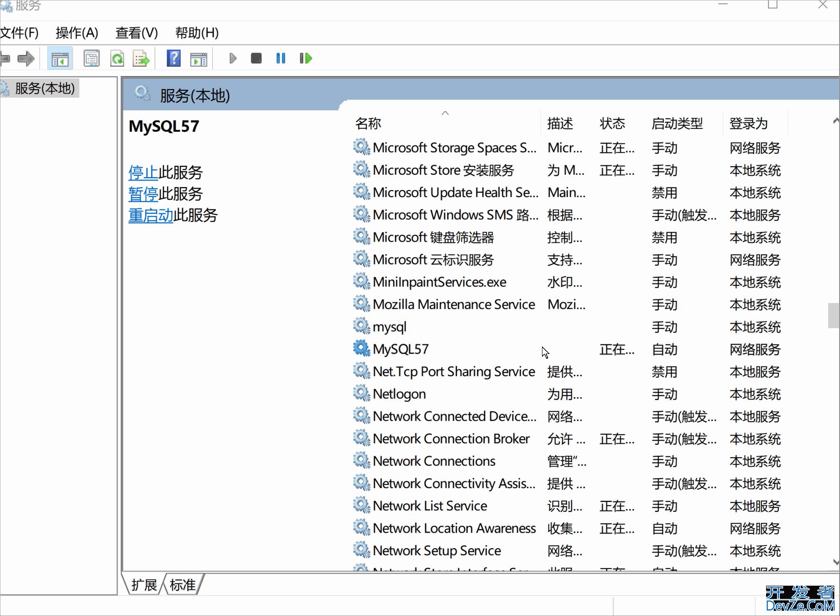This screenshot has height=616, width=840.
Task: Click gear icon beside MiniInpaintServices.exe
Action: pos(361,281)
